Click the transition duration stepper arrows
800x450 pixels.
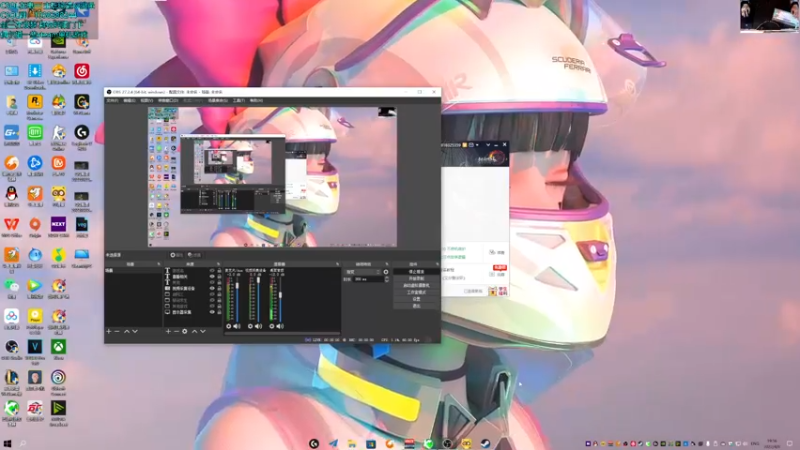click(386, 279)
